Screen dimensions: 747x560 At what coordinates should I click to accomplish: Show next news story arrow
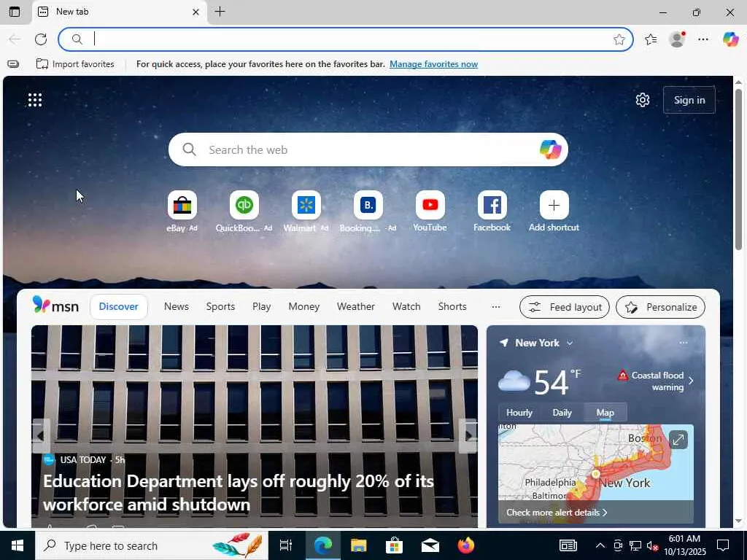click(468, 436)
